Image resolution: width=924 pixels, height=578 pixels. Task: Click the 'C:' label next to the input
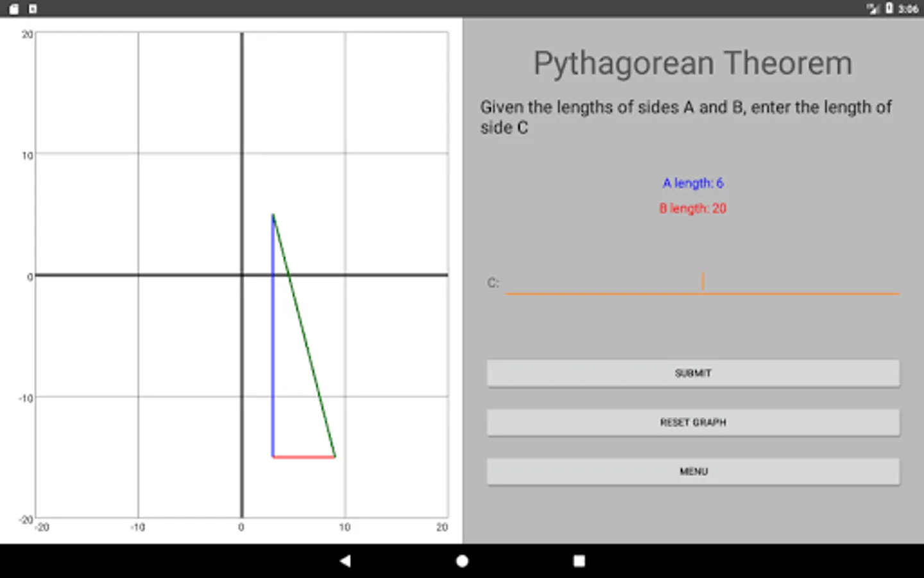(x=493, y=283)
